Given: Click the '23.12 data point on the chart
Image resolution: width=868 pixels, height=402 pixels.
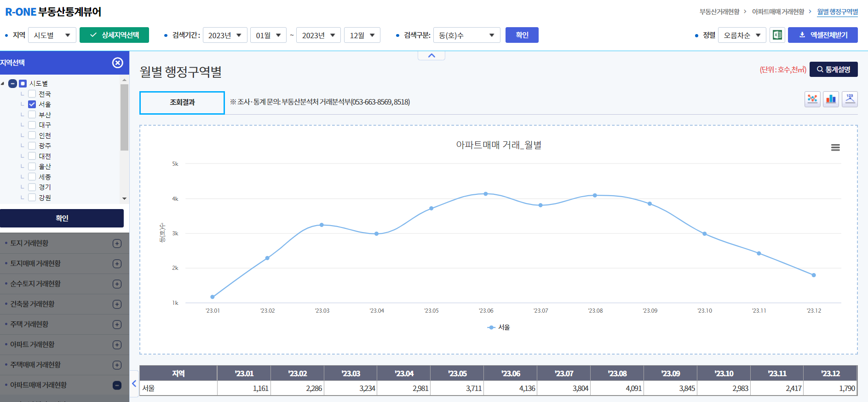Looking at the screenshot, I should (x=814, y=275).
